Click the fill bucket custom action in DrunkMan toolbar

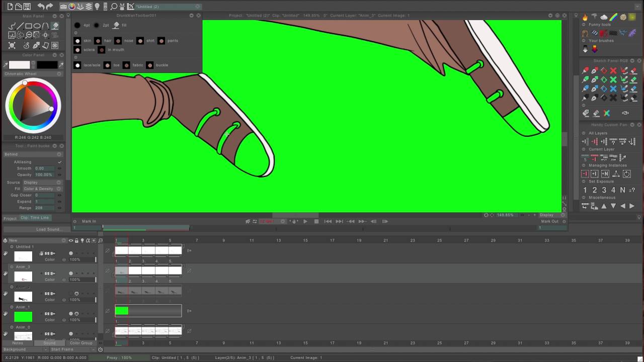[116, 25]
